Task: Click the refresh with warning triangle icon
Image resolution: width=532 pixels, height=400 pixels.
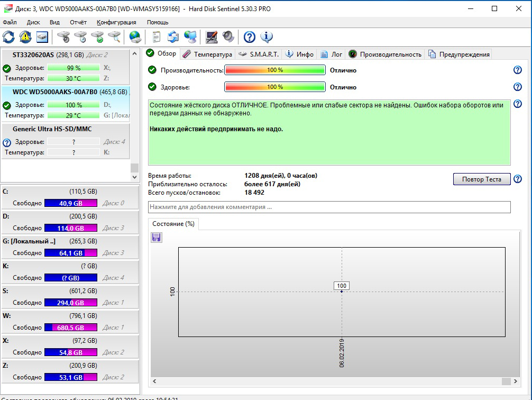Action: (25, 37)
